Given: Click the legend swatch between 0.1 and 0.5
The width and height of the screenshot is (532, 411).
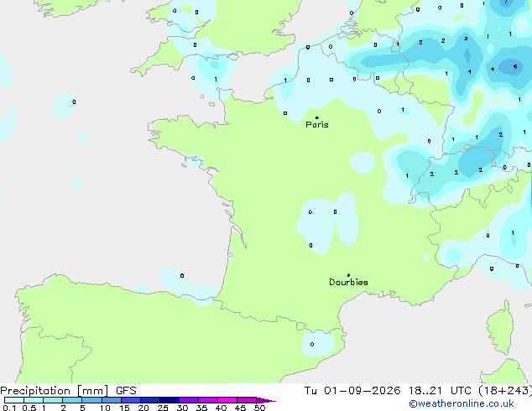Looking at the screenshot, I should (14, 400).
